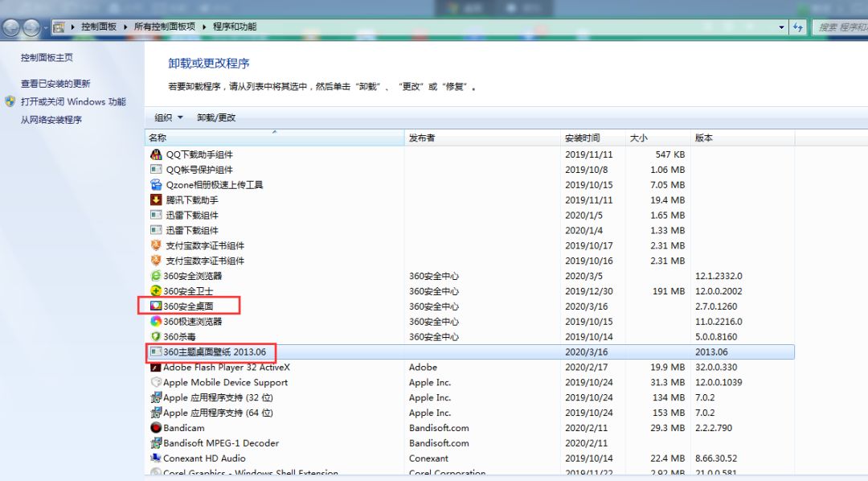Select the 360安全卫士 program icon

pos(154,291)
